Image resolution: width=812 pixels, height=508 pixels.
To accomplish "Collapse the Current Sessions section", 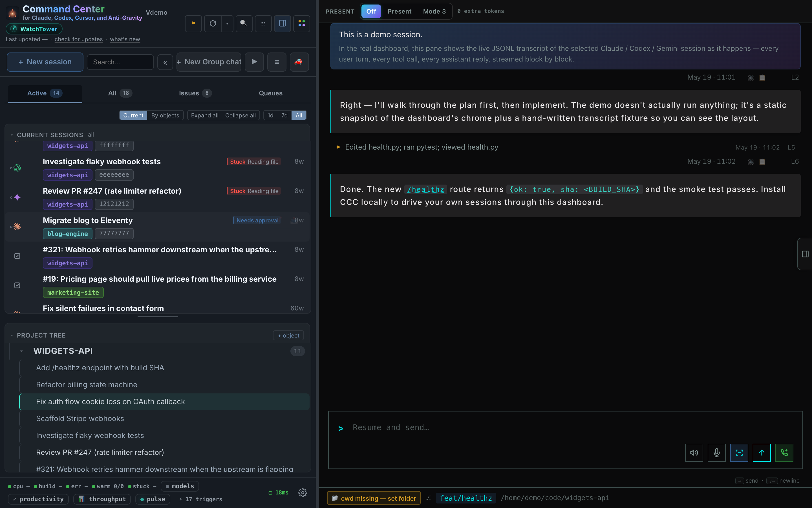I will 12,135.
